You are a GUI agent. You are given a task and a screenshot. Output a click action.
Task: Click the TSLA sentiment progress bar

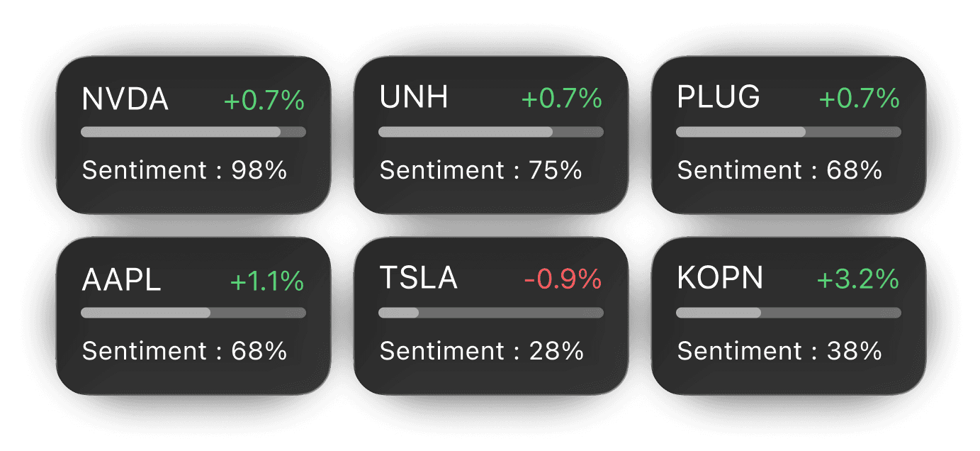click(491, 313)
